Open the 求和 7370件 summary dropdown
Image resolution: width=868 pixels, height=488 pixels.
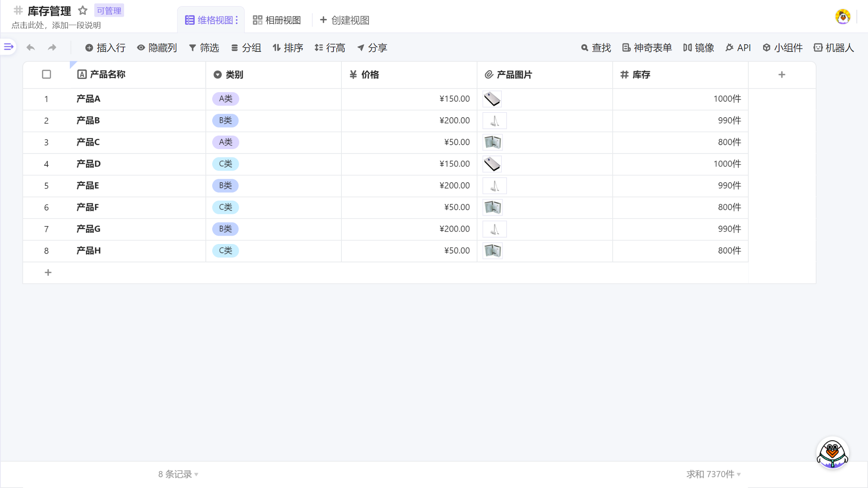pos(714,474)
